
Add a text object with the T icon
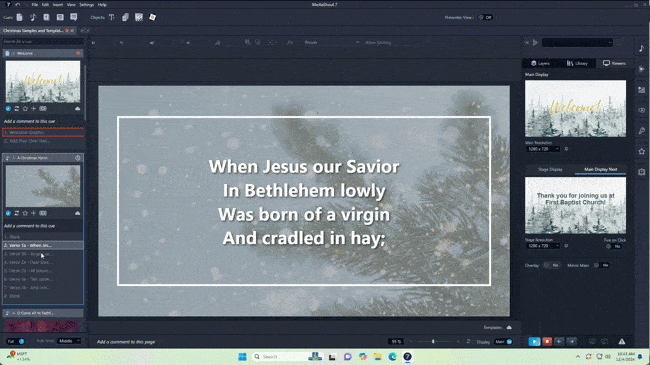coord(112,17)
